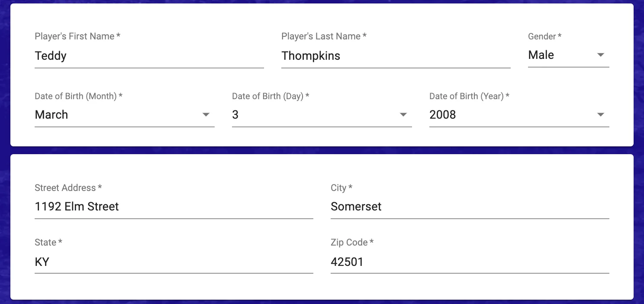Expand the birth month dropdown arrow
This screenshot has height=304, width=644.
(x=206, y=115)
